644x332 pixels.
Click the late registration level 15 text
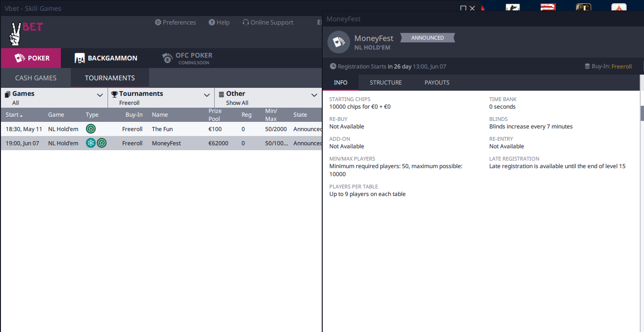click(557, 166)
